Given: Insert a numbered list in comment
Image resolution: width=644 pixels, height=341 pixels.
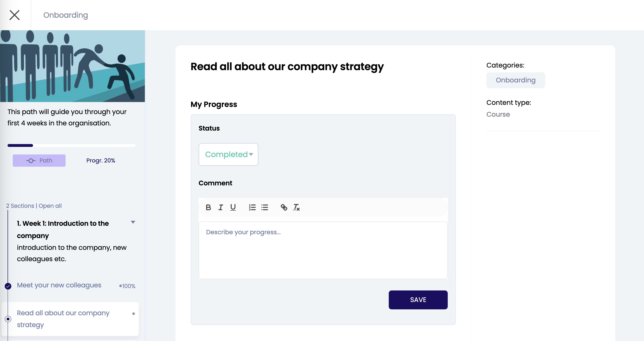Looking at the screenshot, I should tap(252, 207).
